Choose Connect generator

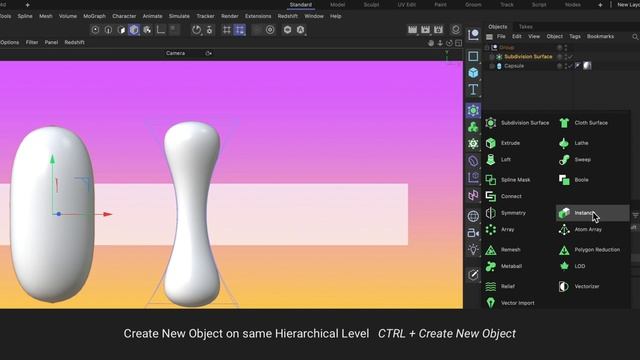click(x=503, y=196)
